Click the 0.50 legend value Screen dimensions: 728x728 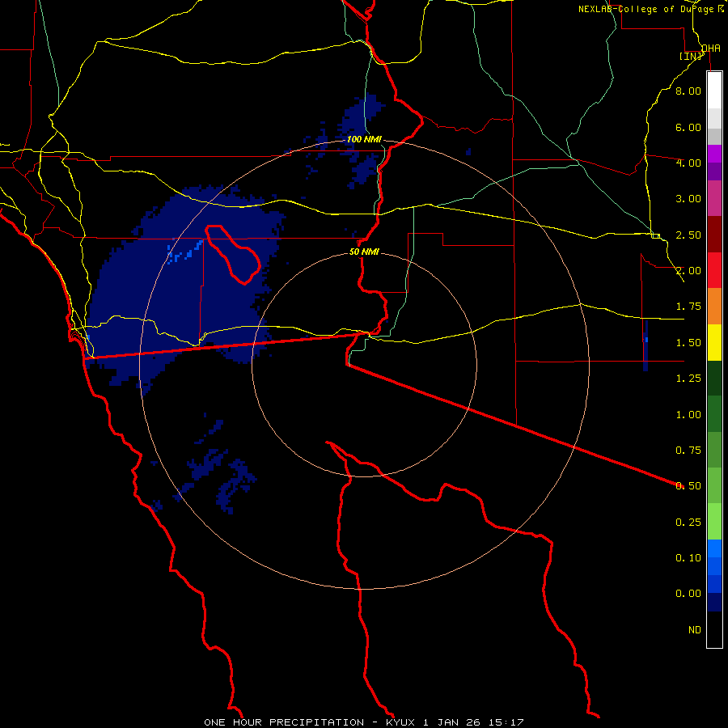[688, 486]
